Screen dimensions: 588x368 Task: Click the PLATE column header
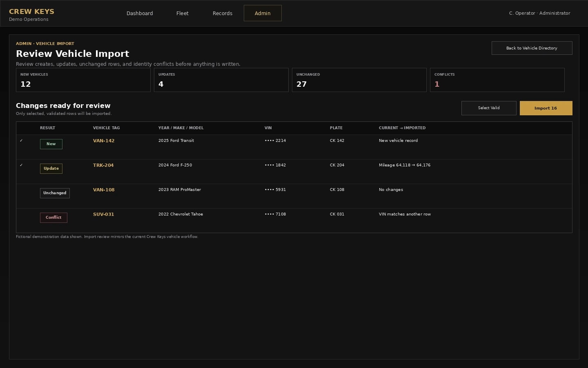[336, 128]
